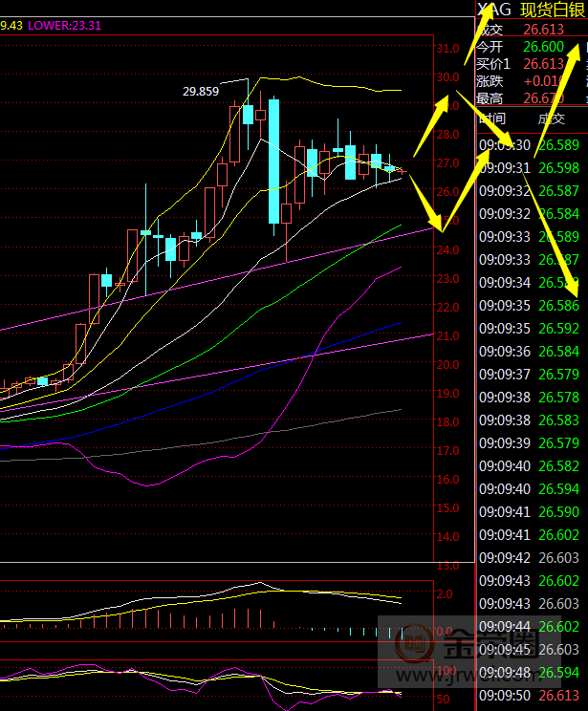Click the 22.0 price axis label

pyautogui.click(x=447, y=308)
